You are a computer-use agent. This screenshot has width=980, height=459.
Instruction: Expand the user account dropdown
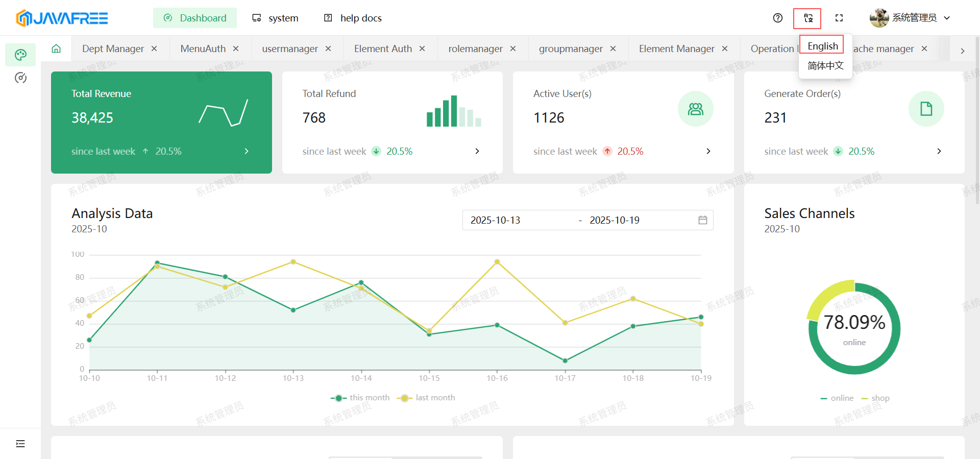pos(910,18)
